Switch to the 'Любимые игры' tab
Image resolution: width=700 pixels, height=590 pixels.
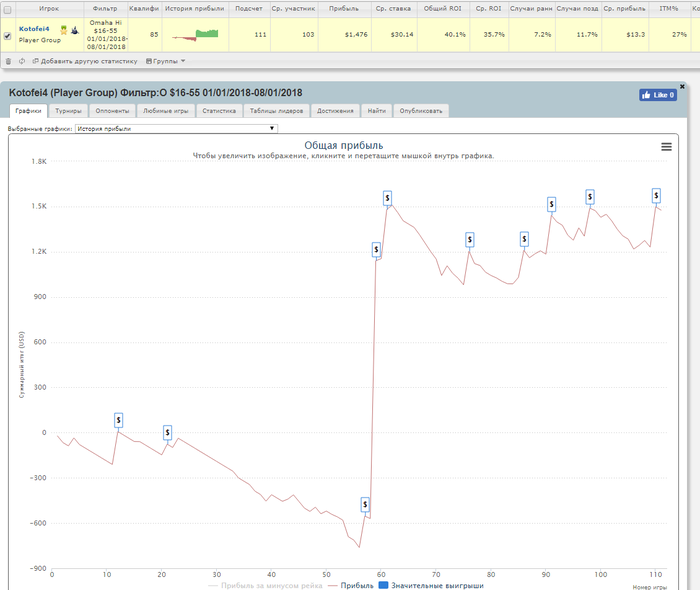click(166, 111)
